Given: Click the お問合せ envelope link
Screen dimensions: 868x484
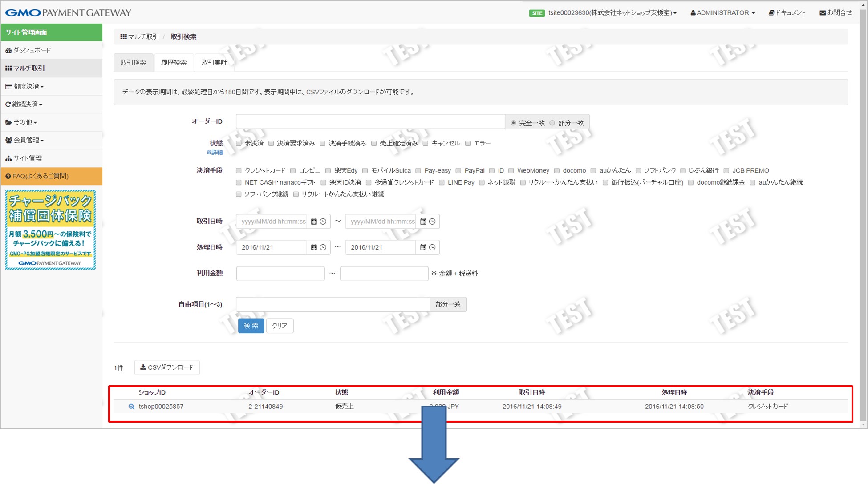Looking at the screenshot, I should tap(836, 12).
